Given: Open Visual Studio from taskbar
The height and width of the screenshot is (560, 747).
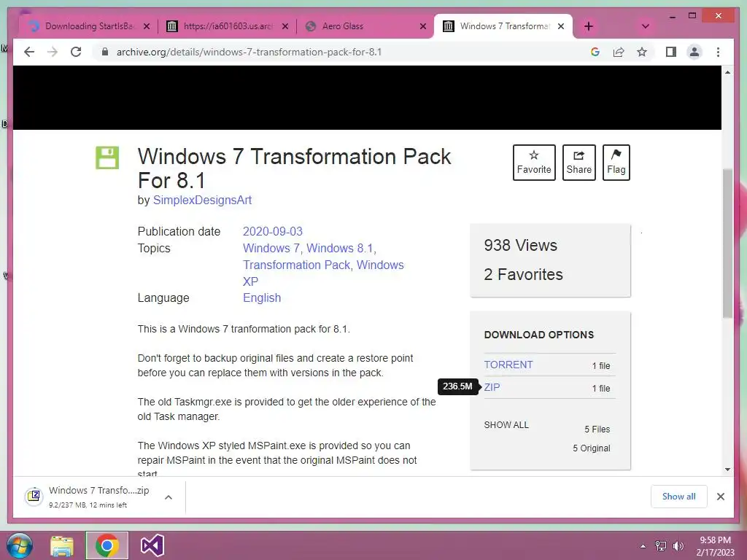Looking at the screenshot, I should coord(152,545).
